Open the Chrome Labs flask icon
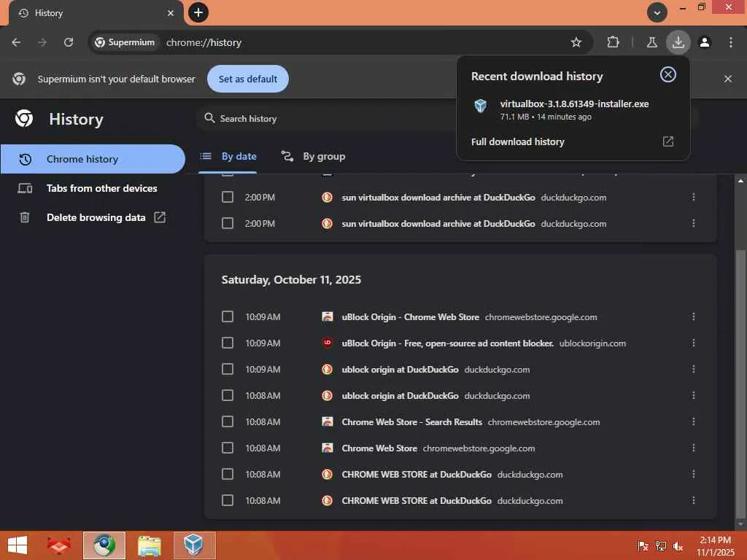Screen dimensions: 747x560 [651, 42]
